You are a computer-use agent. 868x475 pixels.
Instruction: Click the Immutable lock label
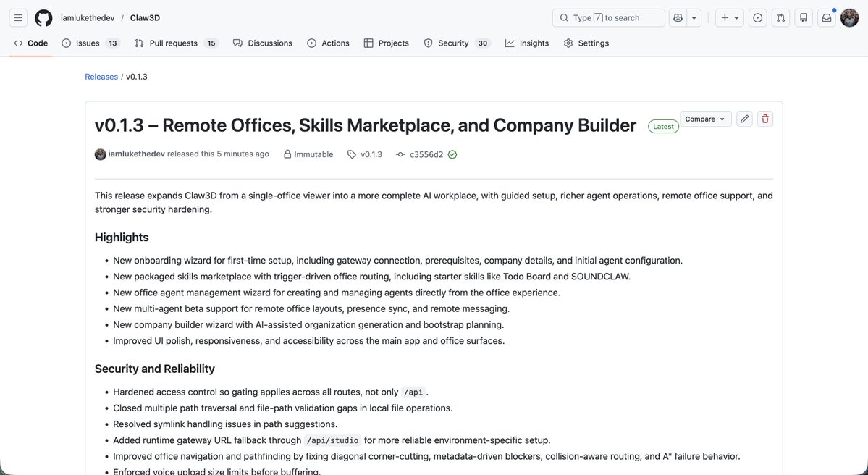click(x=308, y=154)
